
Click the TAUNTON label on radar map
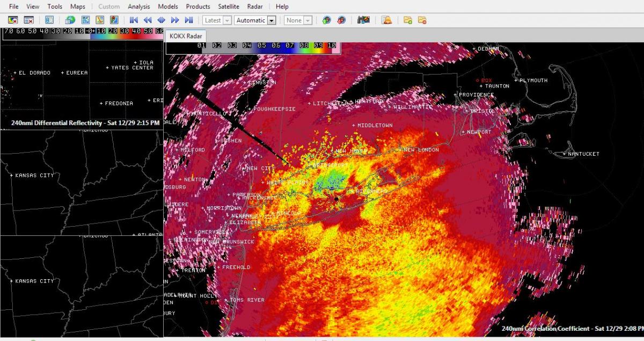[497, 86]
